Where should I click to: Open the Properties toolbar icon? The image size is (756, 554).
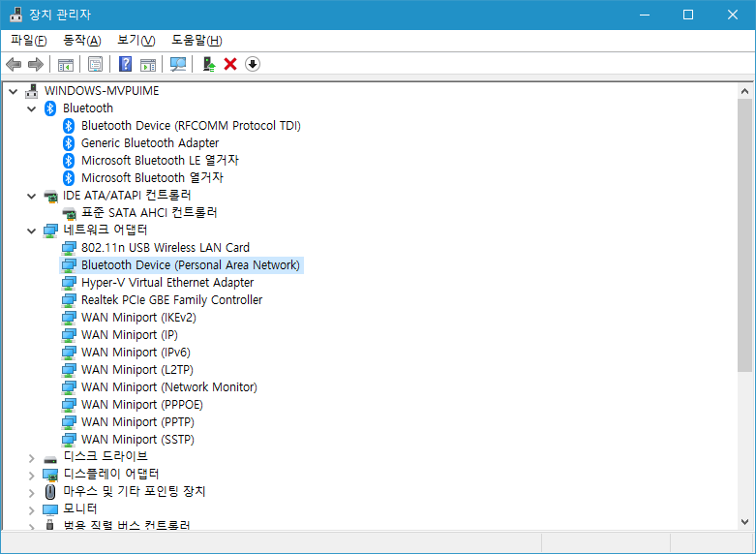point(96,64)
